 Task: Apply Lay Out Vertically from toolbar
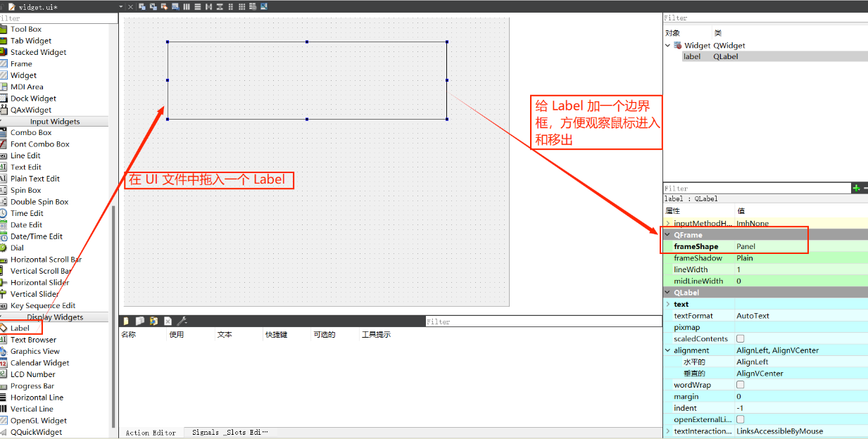[198, 6]
